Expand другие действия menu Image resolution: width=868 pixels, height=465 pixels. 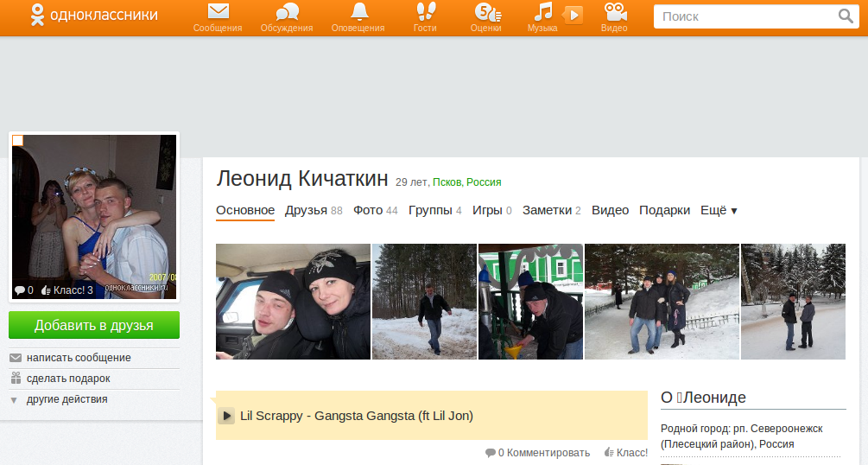(x=67, y=399)
